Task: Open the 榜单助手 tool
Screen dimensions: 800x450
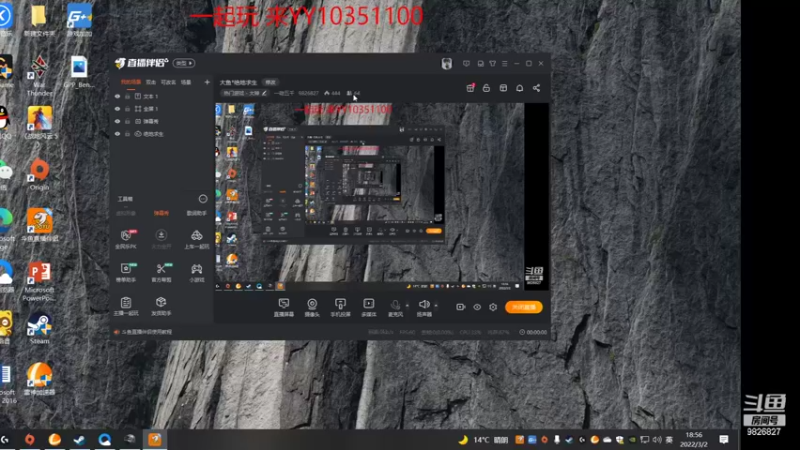Action: pos(126,272)
